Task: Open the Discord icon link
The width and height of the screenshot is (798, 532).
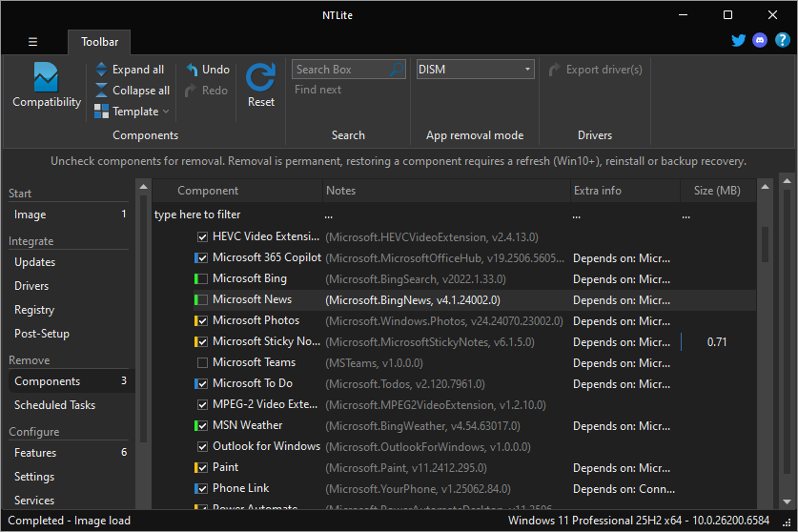Action: pyautogui.click(x=760, y=41)
